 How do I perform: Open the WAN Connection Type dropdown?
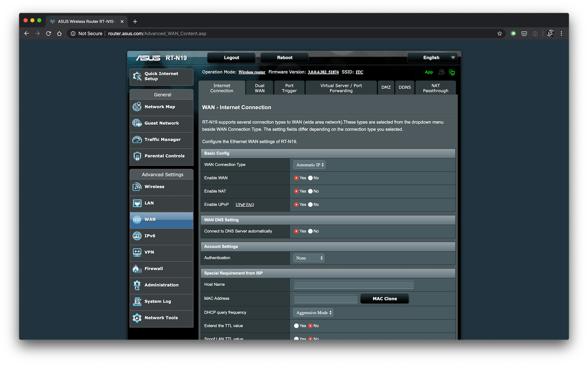(x=309, y=165)
